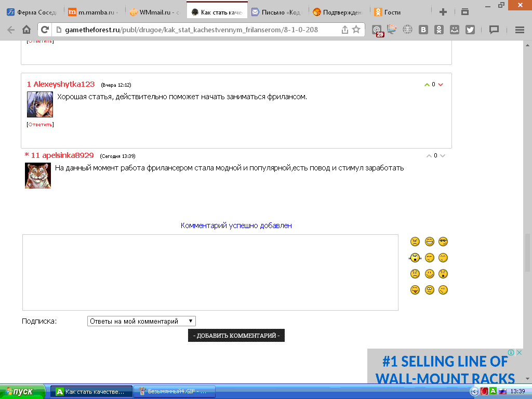The image size is (532, 399).
Task: Downvote the apelsinka8929 comment
Action: coord(443,156)
